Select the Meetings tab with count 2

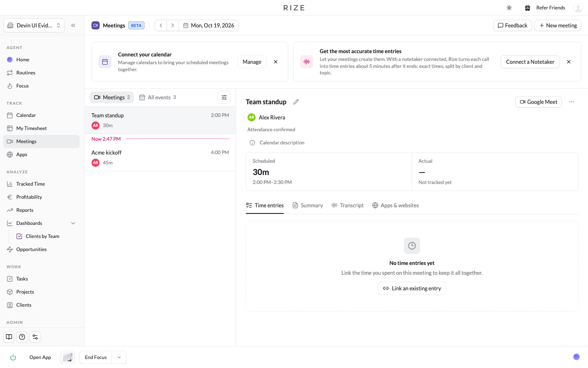pyautogui.click(x=112, y=97)
